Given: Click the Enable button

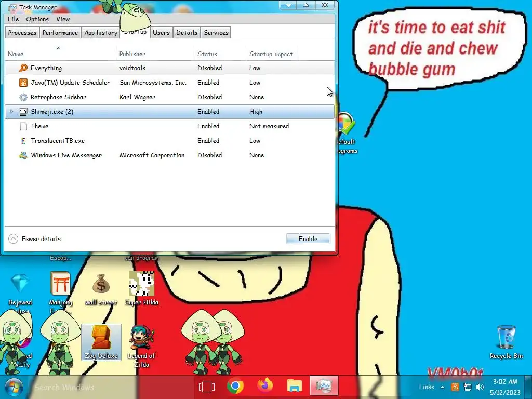Looking at the screenshot, I should pyautogui.click(x=308, y=239).
